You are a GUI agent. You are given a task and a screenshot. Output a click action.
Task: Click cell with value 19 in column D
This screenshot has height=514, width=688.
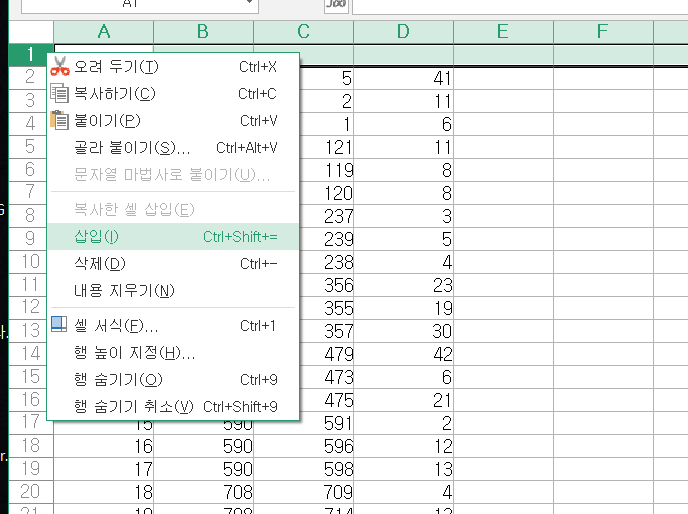point(403,308)
